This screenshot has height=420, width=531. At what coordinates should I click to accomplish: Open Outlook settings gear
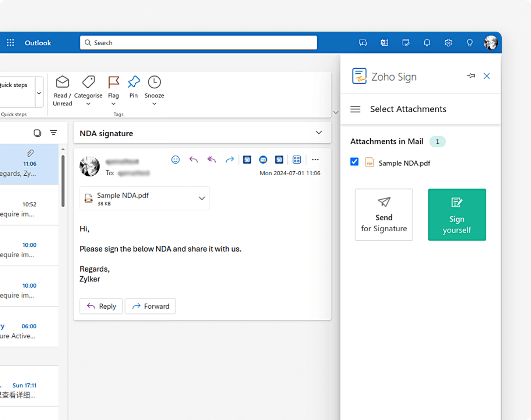coord(448,43)
